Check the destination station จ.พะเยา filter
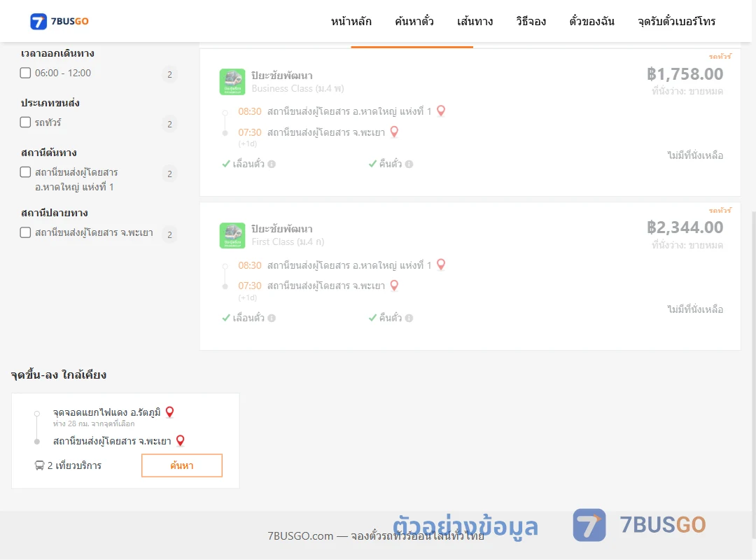 pyautogui.click(x=26, y=232)
